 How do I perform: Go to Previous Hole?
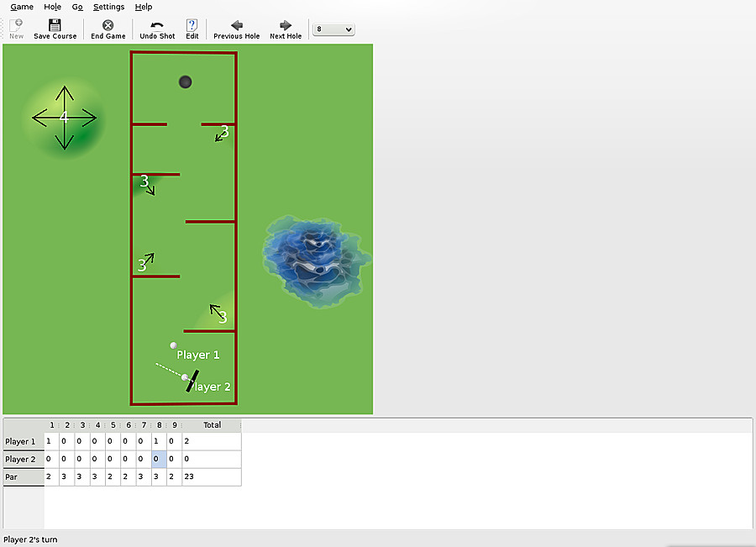(236, 29)
